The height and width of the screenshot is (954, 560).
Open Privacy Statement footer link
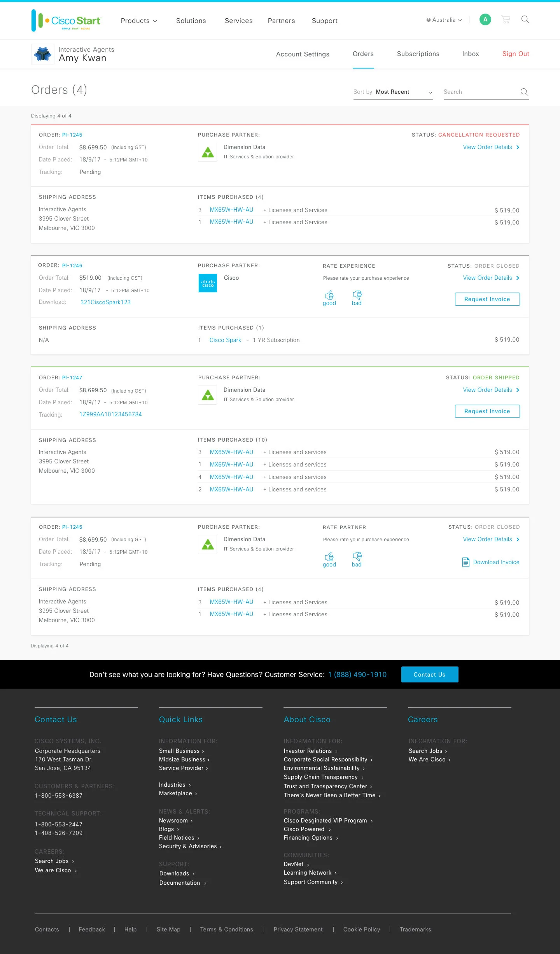[298, 929]
